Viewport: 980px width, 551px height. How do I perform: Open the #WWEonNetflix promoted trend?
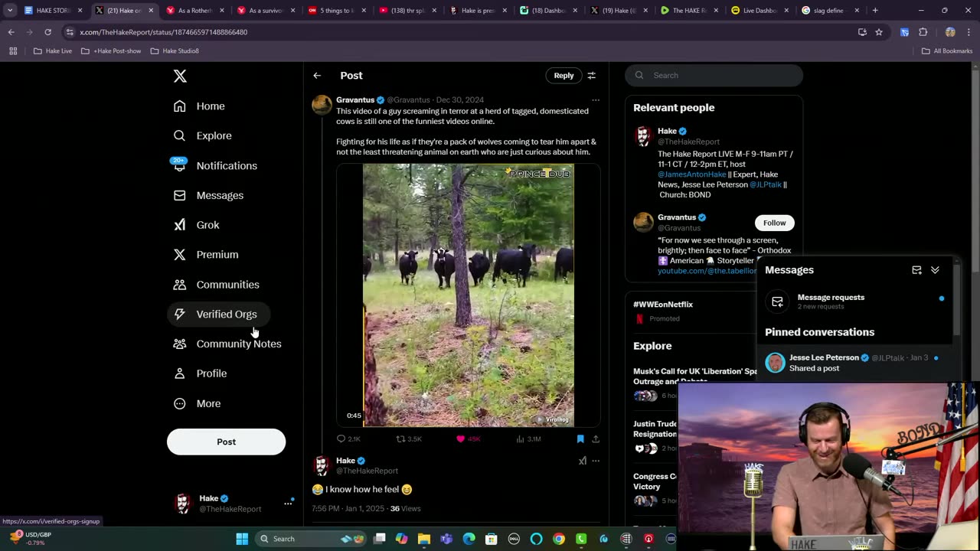click(x=663, y=305)
